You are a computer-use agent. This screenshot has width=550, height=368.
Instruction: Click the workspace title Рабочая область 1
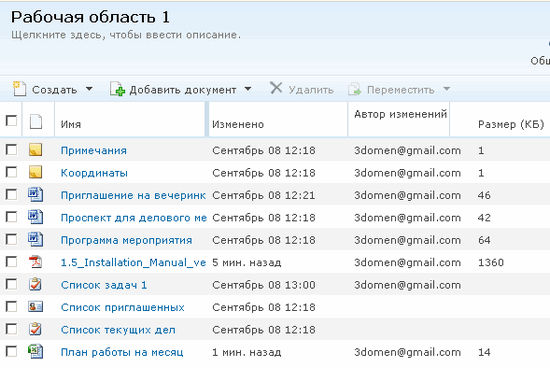point(90,17)
